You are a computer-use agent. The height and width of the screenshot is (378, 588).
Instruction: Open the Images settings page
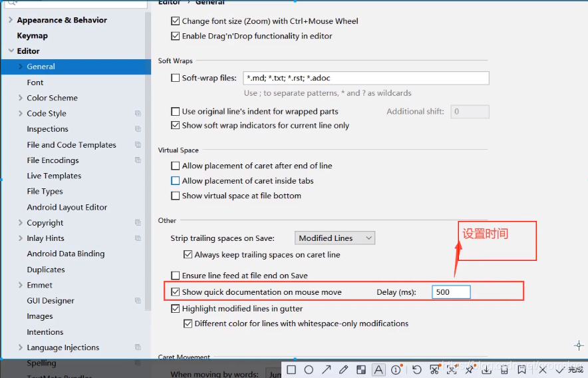40,316
